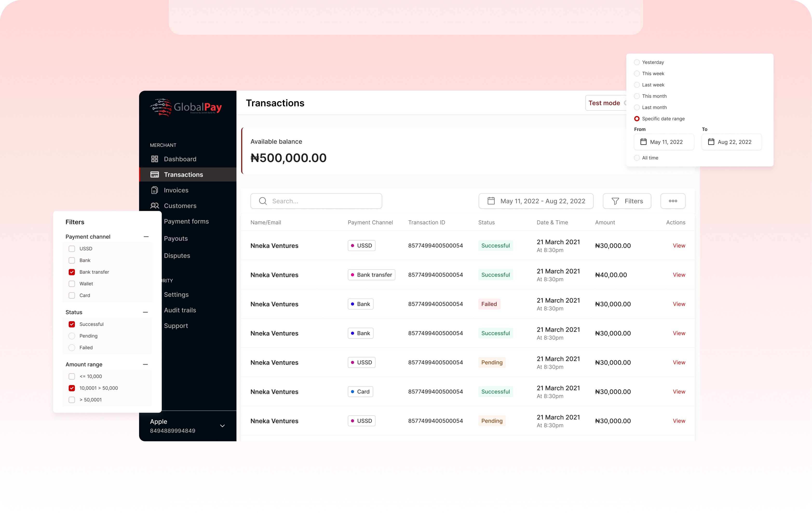Click the Dashboard grid icon in sidebar

[x=155, y=159]
